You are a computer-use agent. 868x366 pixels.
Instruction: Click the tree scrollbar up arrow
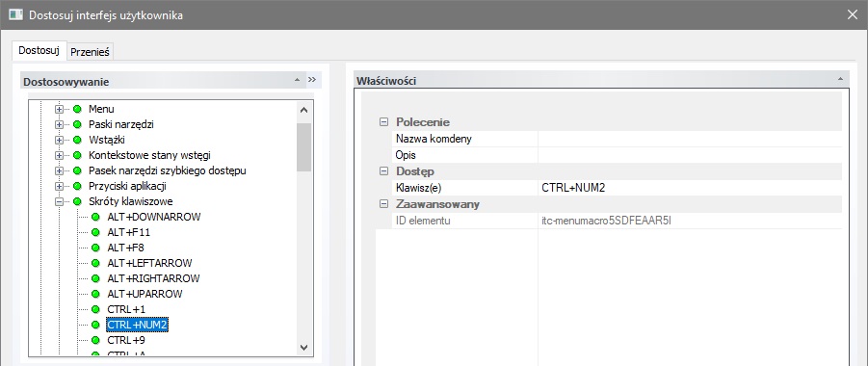[x=303, y=110]
